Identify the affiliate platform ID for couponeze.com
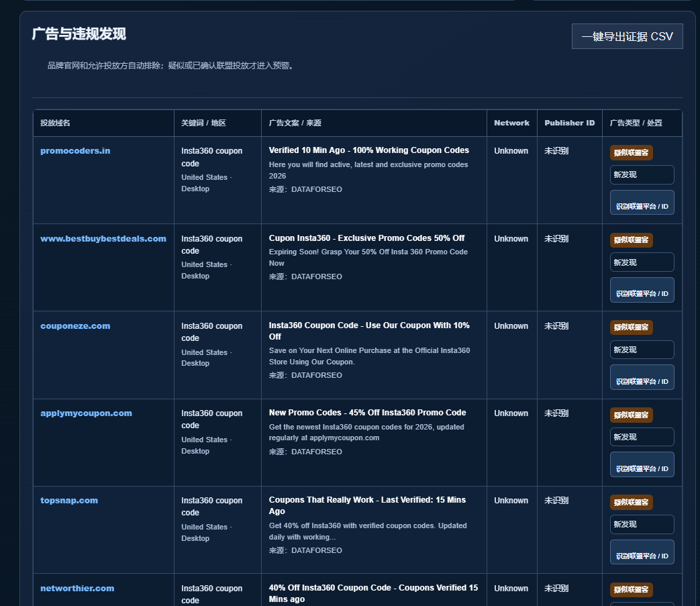The height and width of the screenshot is (606, 700). (642, 378)
